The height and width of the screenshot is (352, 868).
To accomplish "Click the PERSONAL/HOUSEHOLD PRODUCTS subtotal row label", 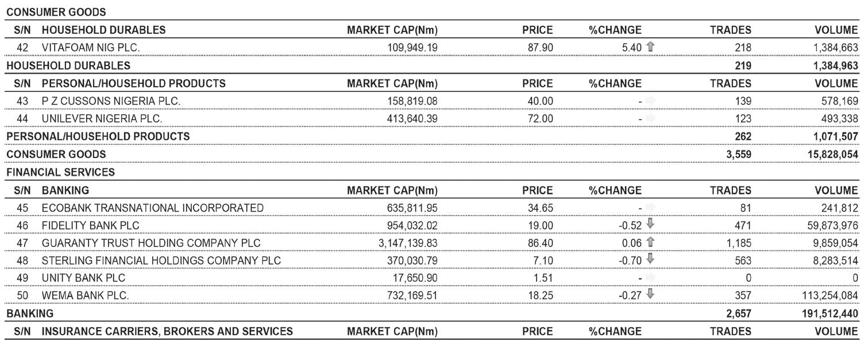I will point(98,136).
